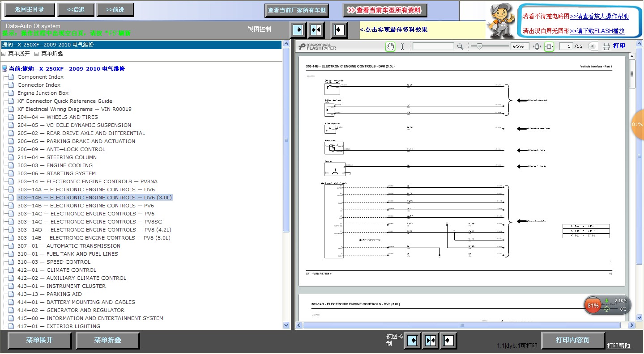Click the fit-to-width icon in FlashPaper
Image resolution: width=644 pixels, height=354 pixels.
(549, 46)
